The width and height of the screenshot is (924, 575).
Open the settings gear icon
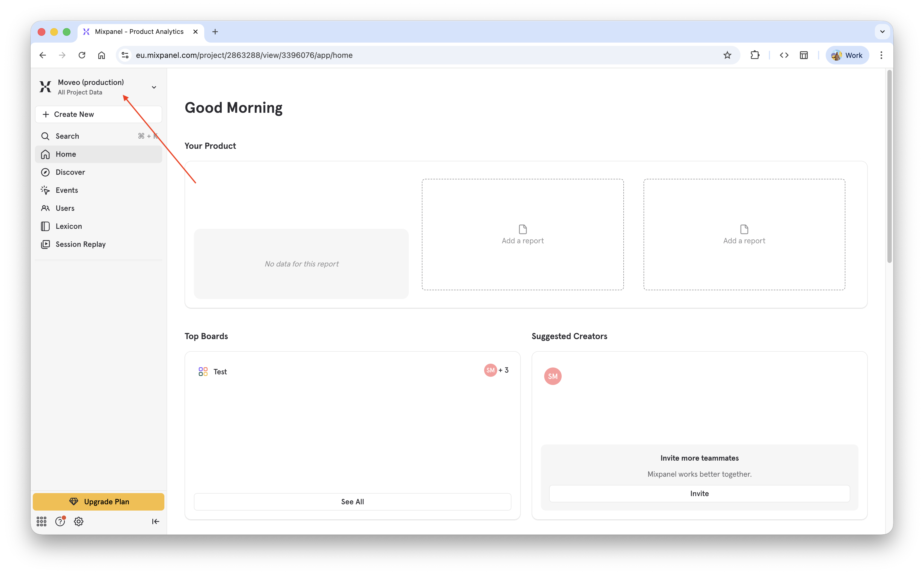pyautogui.click(x=78, y=521)
